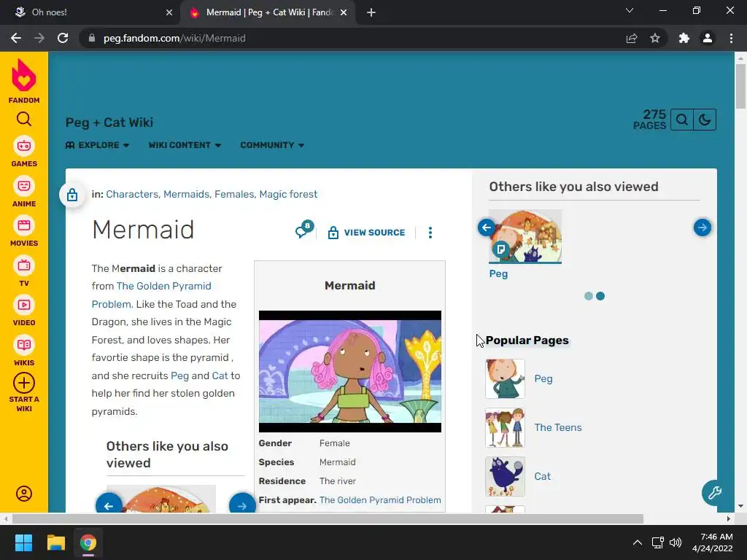Click the share page icon in address bar
This screenshot has width=747, height=560.
point(632,38)
